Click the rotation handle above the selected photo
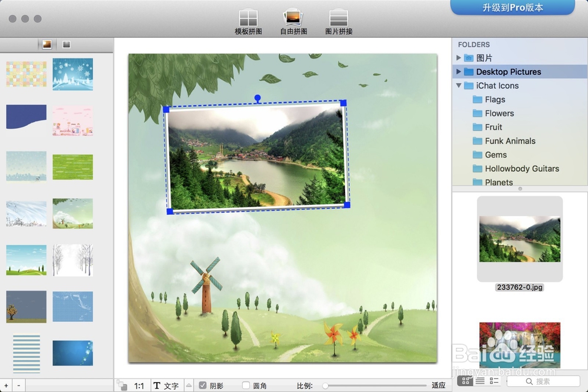The height and width of the screenshot is (392, 588). pyautogui.click(x=258, y=98)
